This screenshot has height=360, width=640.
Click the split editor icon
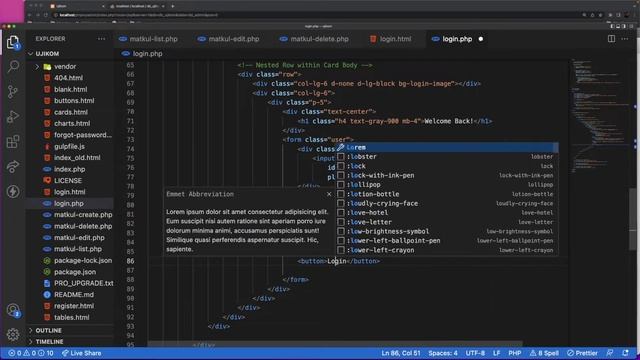coord(611,39)
